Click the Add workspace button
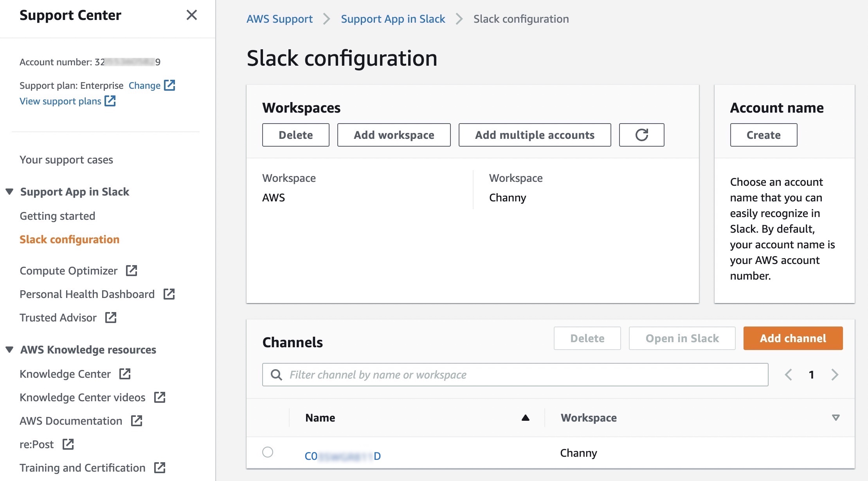Screen dimensions: 868x481 coord(394,135)
